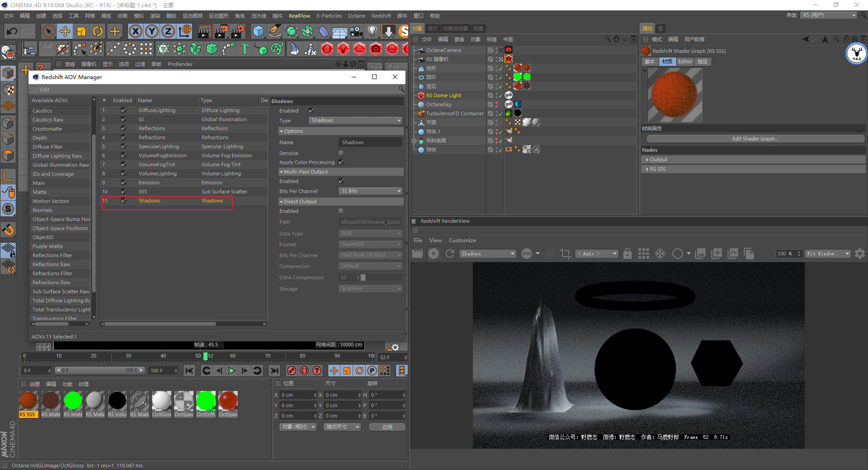Select the black RS Volu material
Screen dimensions: 868x470
(x=117, y=404)
